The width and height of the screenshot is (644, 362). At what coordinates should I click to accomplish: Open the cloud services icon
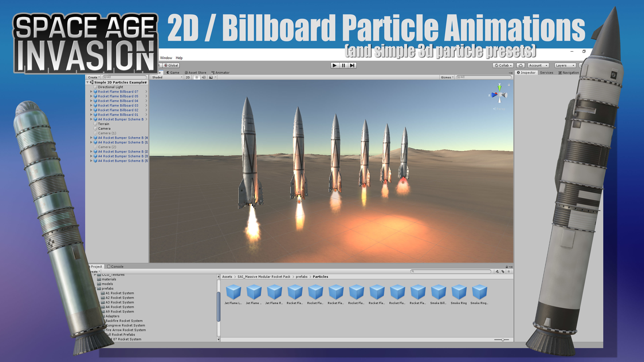[x=521, y=66]
